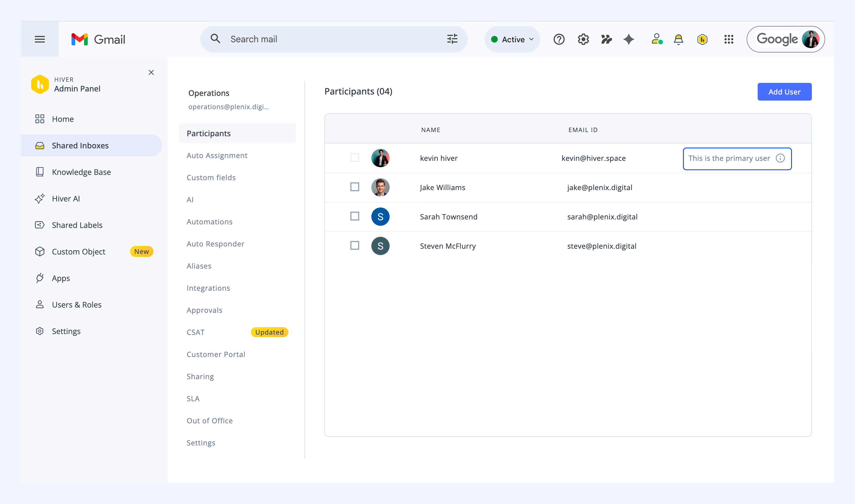This screenshot has height=504, width=855.
Task: Click the NAME column header
Action: pos(431,130)
